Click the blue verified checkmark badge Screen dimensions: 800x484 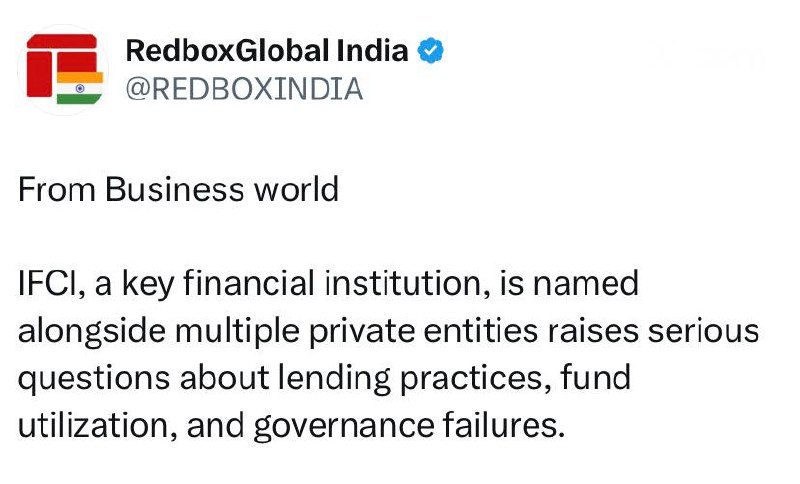(x=431, y=51)
